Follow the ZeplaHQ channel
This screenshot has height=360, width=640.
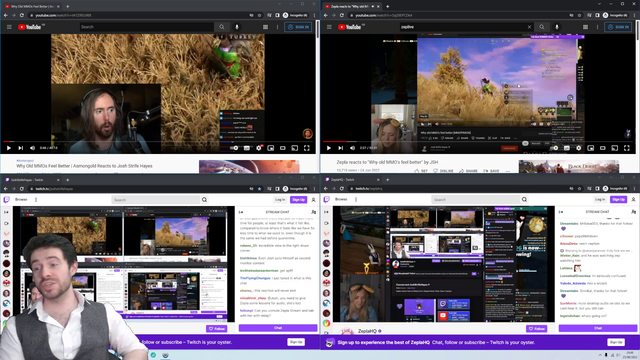click(537, 329)
